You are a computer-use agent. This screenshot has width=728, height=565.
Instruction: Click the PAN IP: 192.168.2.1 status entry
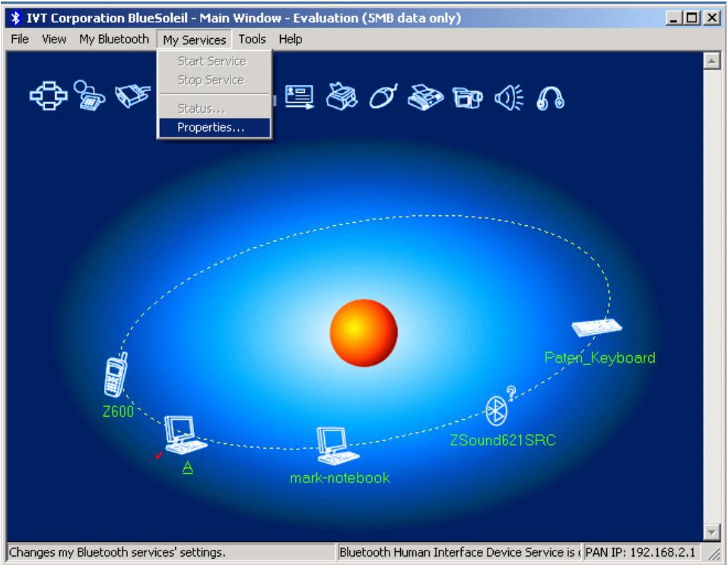[x=641, y=553]
